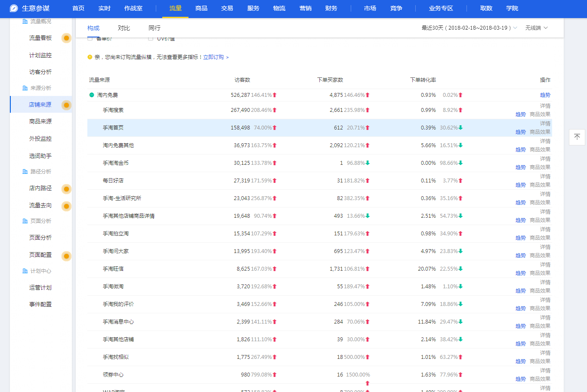This screenshot has height=392, width=587.
Task: Click the red up arrow beside 526,287 visitors
Action: (x=275, y=95)
